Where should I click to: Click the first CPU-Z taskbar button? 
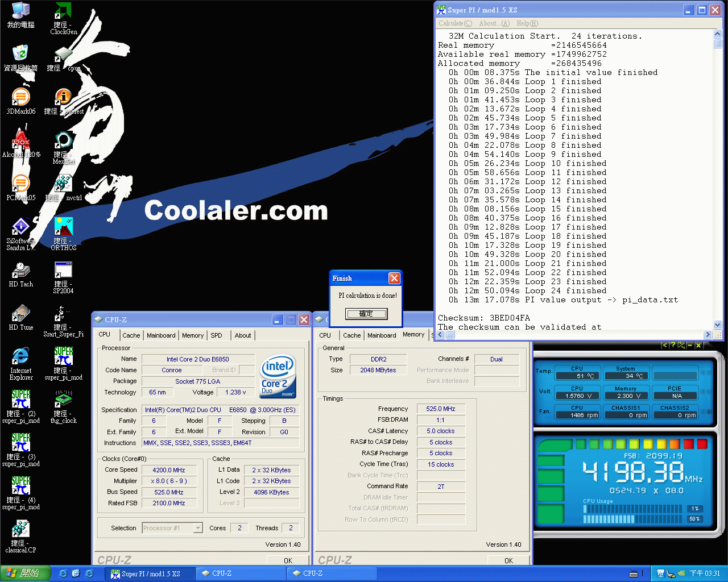[241, 573]
